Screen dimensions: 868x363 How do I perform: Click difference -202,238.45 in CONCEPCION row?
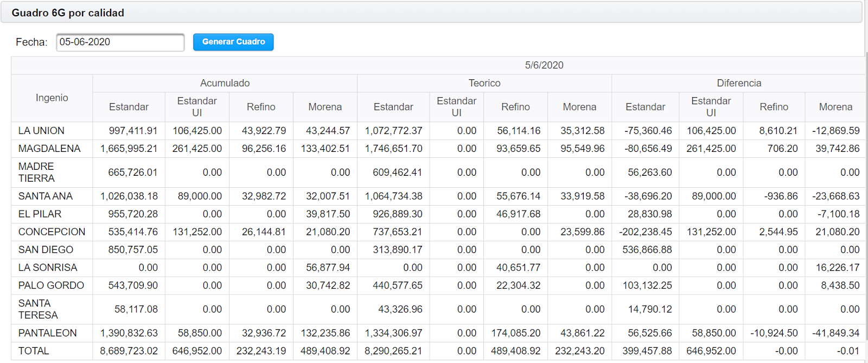pos(646,232)
